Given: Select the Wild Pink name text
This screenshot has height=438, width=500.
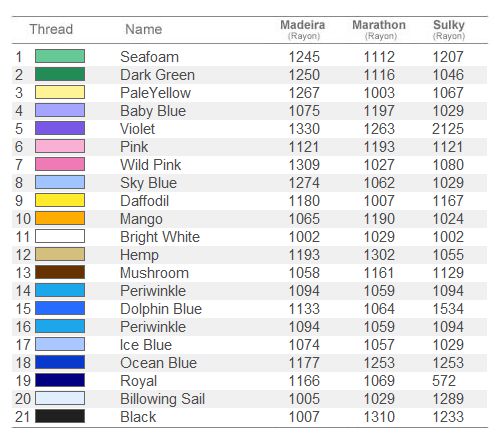Looking at the screenshot, I should click(x=151, y=165).
